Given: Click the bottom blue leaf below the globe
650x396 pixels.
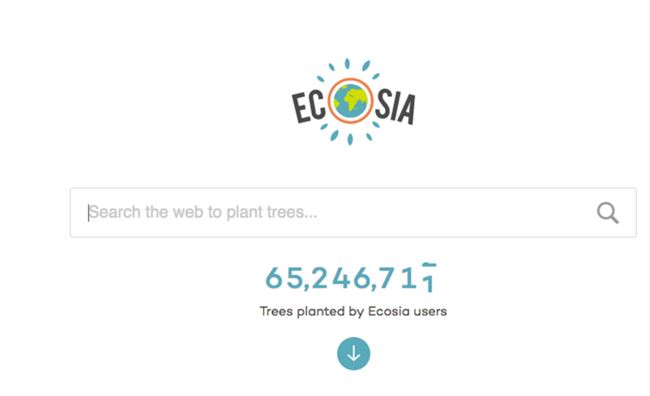Looking at the screenshot, I should point(350,139).
